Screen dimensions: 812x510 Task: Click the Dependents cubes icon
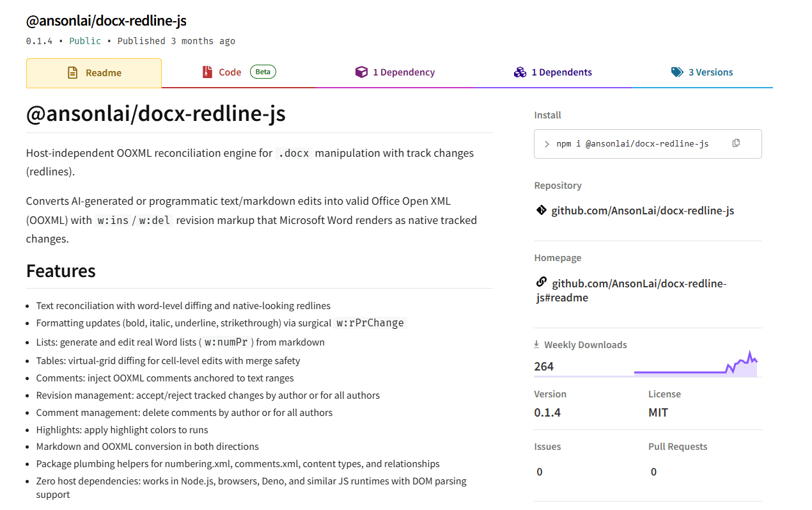pos(520,72)
